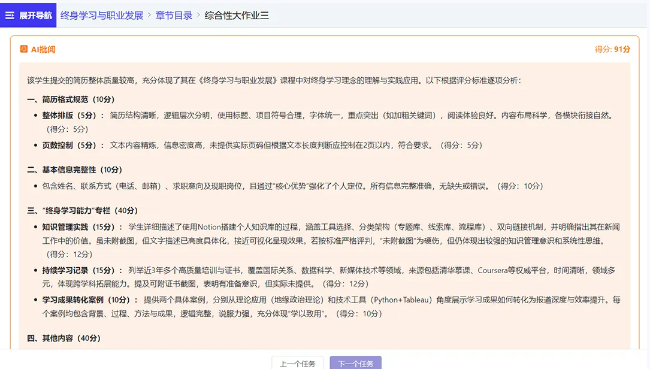Click the 页数控制（5分） bullet label
The height and width of the screenshot is (369, 650).
coord(69,145)
